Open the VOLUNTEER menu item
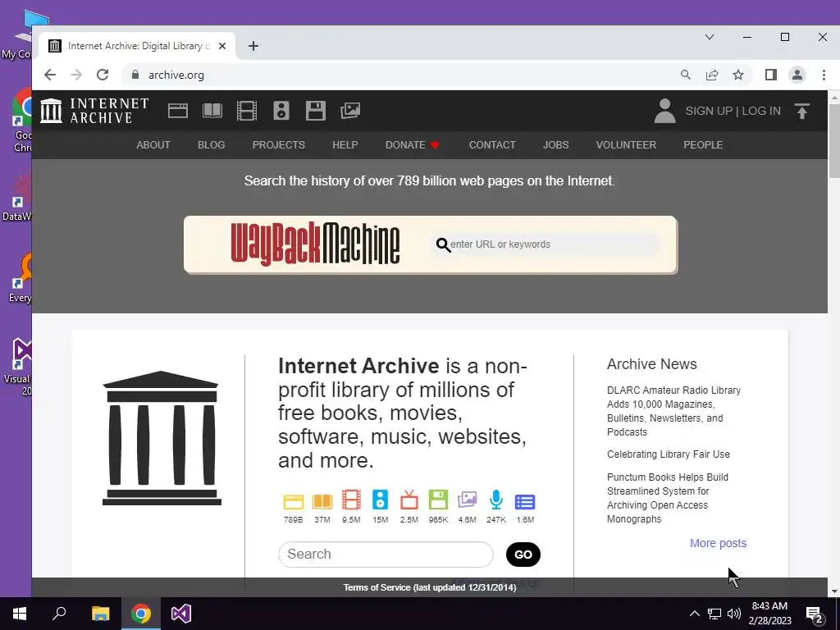This screenshot has height=630, width=840. tap(626, 145)
